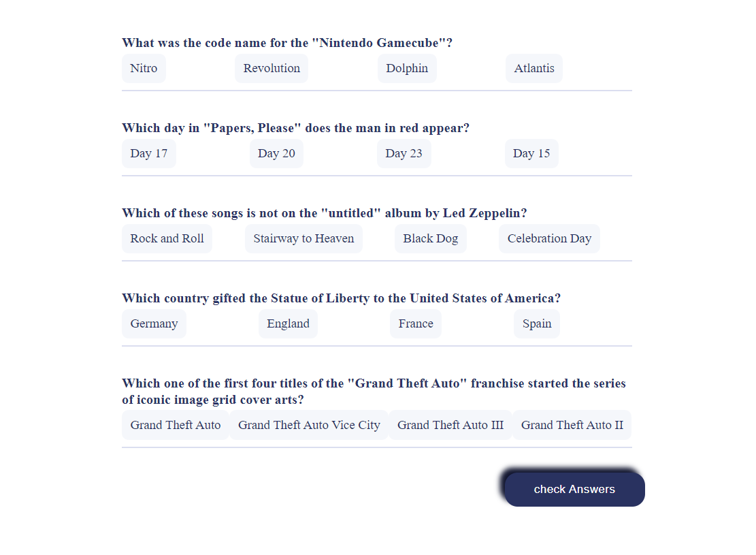Select "Stairway to Heaven" as an option
Screen dimensions: 756x555
303,238
